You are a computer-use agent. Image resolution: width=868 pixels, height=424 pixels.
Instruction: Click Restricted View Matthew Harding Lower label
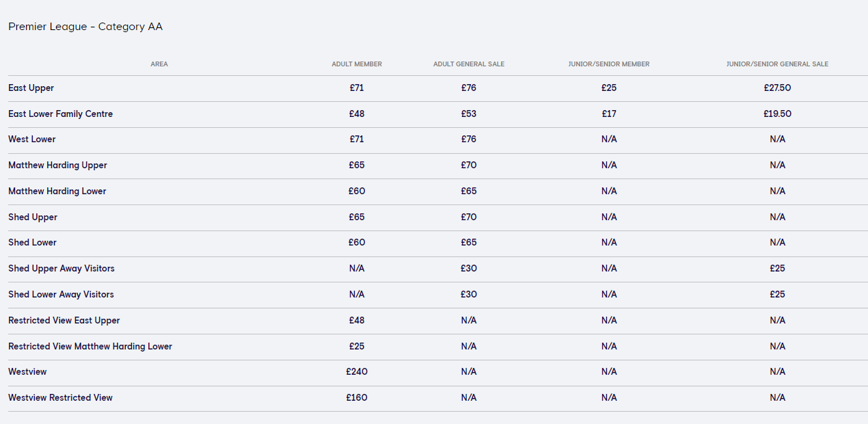click(x=90, y=347)
